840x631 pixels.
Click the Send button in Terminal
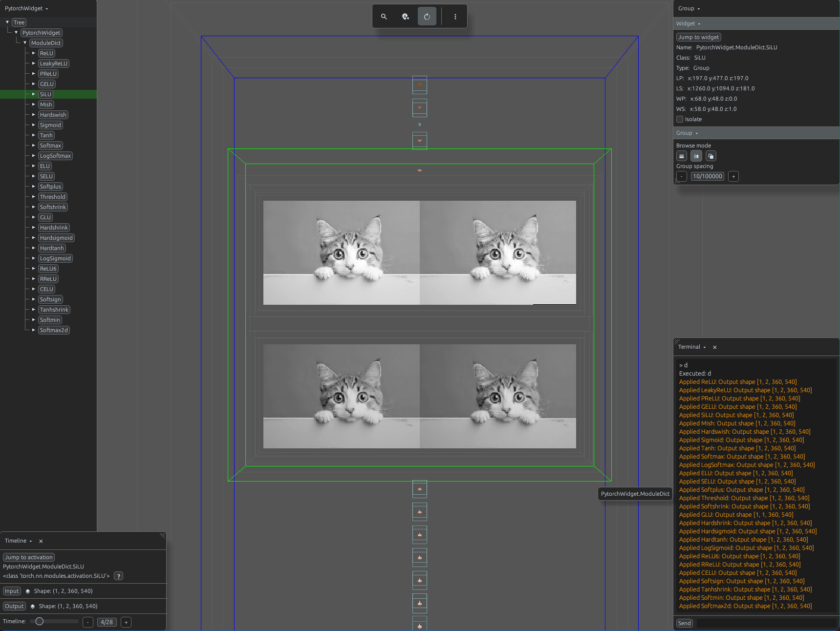[685, 623]
